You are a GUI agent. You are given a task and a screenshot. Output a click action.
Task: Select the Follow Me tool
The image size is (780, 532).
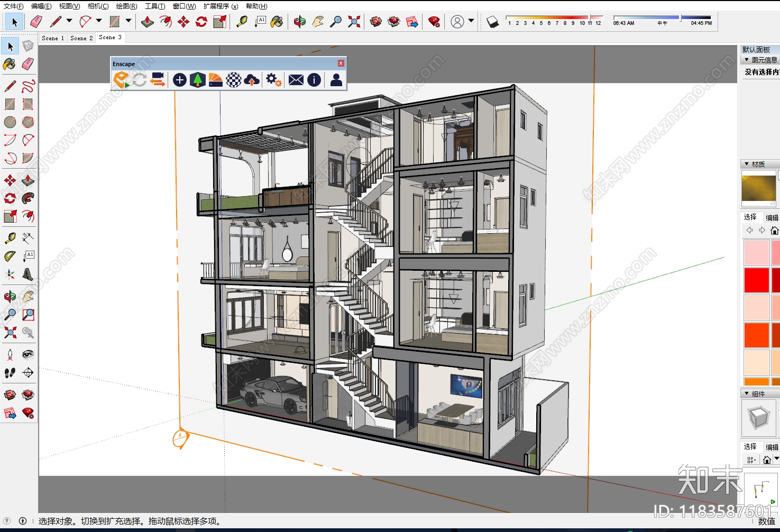coord(28,198)
